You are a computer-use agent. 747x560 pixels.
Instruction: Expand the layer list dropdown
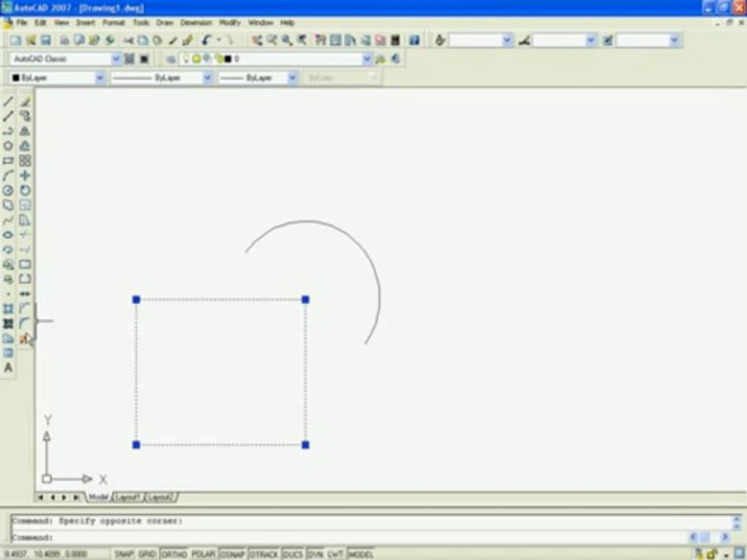pyautogui.click(x=366, y=59)
